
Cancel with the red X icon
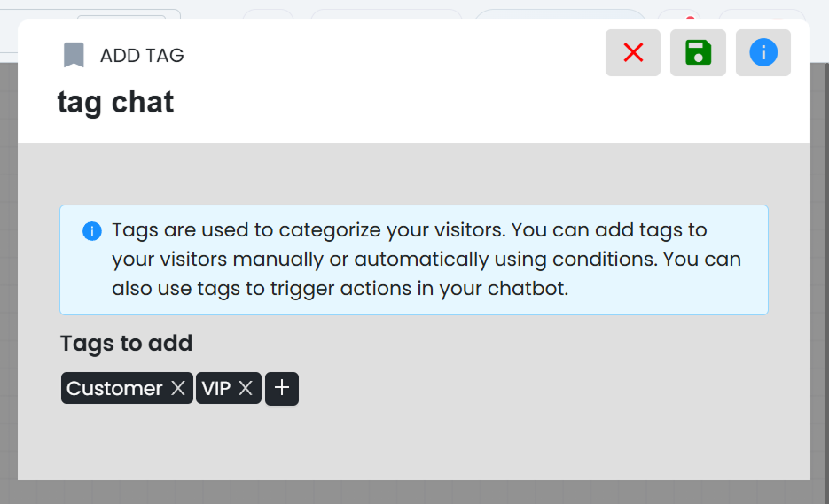tap(633, 53)
